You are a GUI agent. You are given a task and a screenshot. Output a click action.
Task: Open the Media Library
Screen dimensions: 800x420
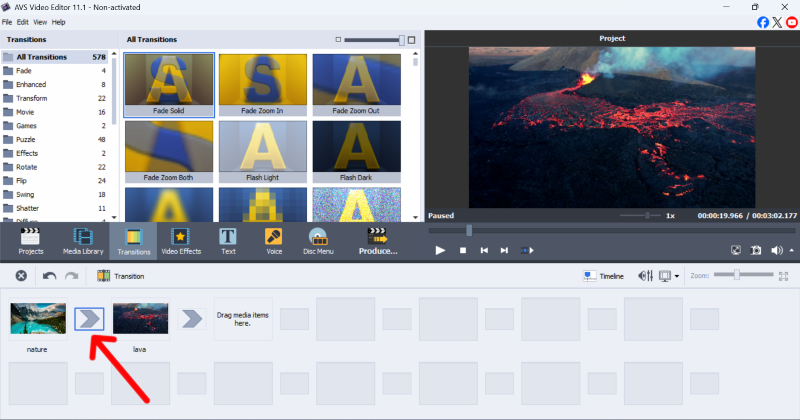point(84,241)
